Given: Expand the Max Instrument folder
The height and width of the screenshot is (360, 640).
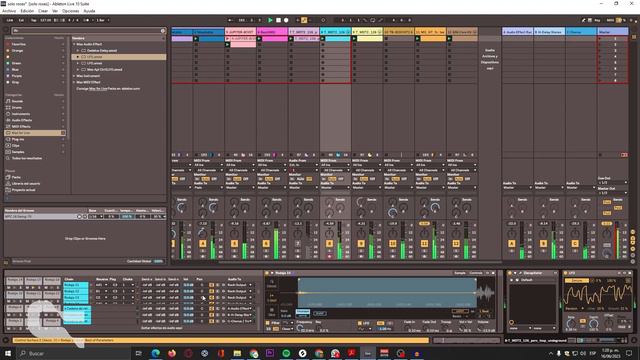Looking at the screenshot, I should click(74, 76).
